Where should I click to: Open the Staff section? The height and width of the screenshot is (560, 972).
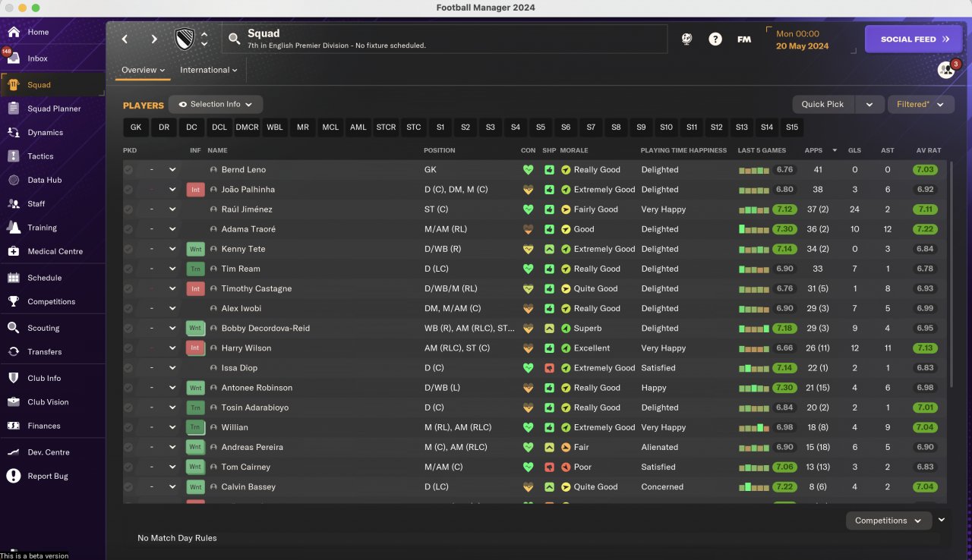[x=36, y=204]
